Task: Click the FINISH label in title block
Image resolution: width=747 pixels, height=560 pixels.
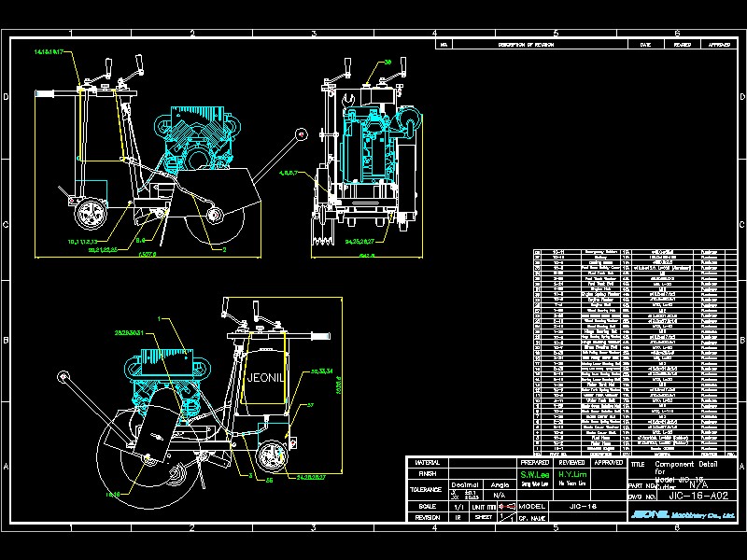Action: 428,474
